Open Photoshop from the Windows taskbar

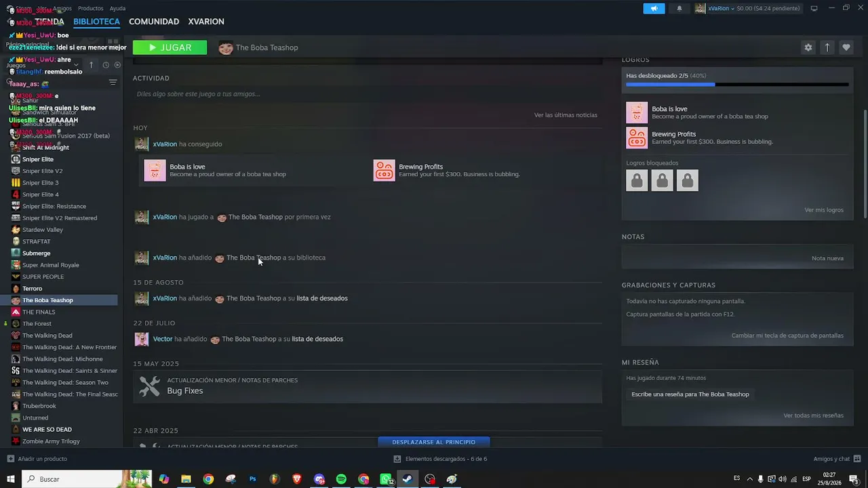(252, 479)
